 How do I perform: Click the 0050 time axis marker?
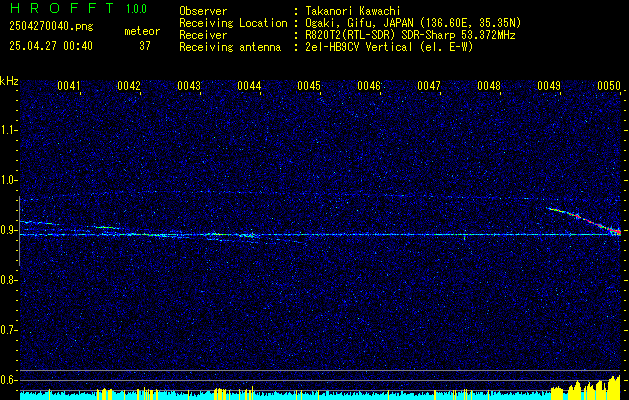point(609,86)
